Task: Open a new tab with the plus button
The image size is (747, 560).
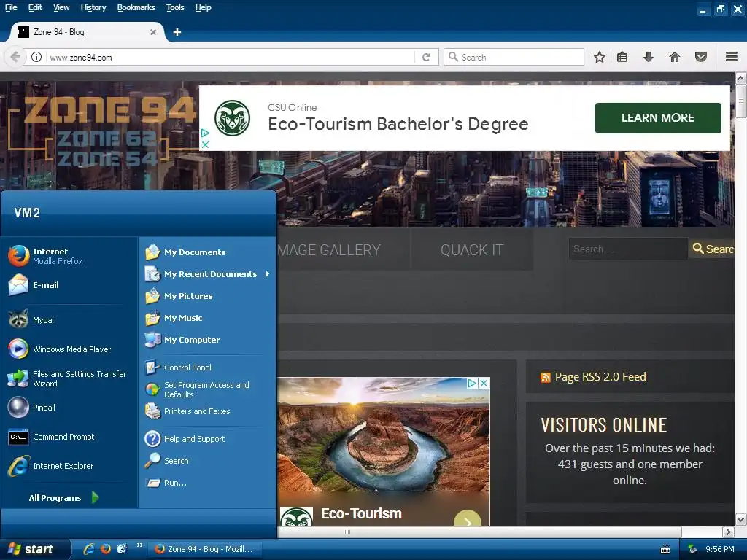Action: tap(177, 32)
